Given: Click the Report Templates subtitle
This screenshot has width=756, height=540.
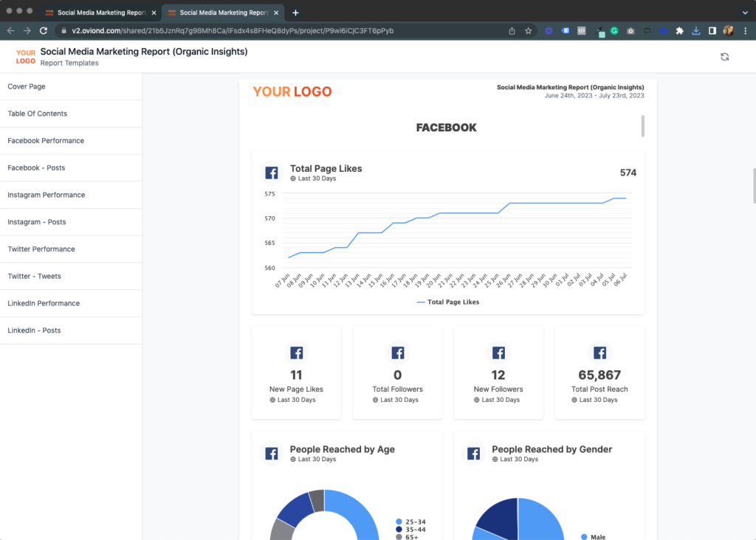Looking at the screenshot, I should 69,63.
